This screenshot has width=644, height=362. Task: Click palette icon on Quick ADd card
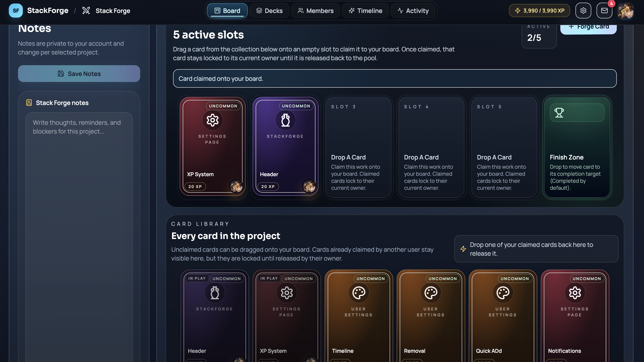(x=503, y=293)
